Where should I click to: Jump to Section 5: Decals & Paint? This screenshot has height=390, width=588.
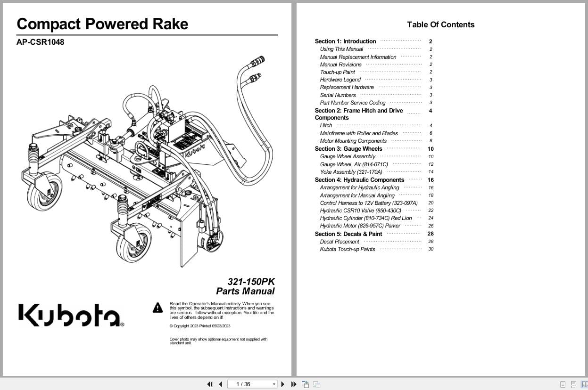tap(348, 234)
